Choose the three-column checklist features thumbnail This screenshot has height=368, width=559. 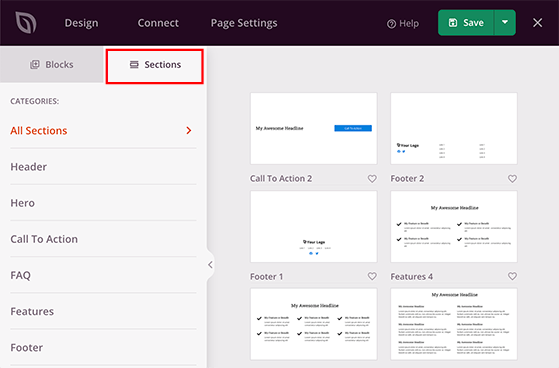314,324
